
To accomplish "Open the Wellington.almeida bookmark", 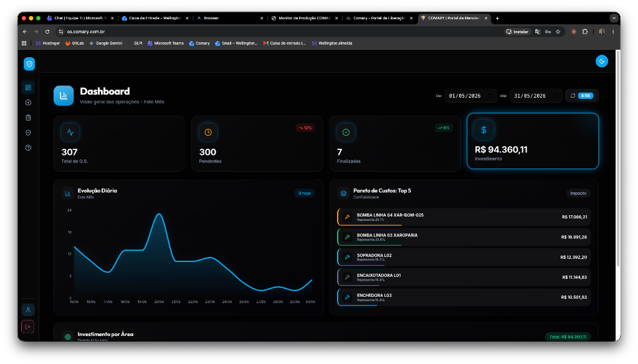I will (x=332, y=43).
